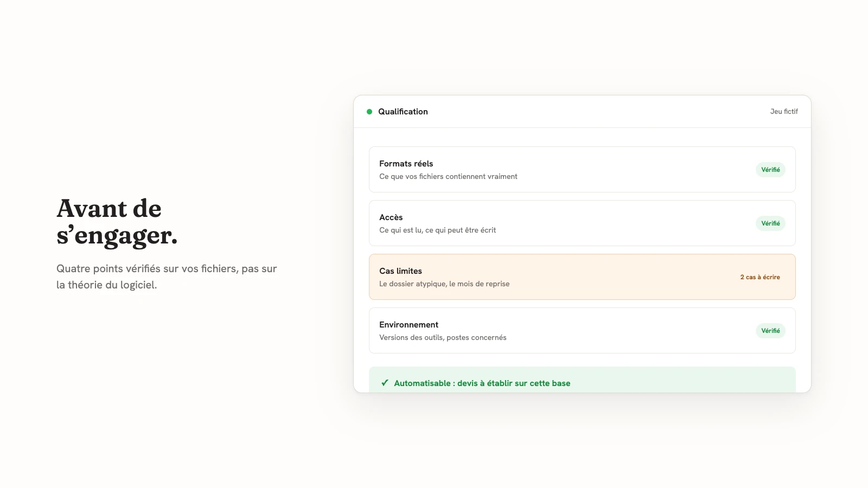Select the highlighted Cas limites card

point(582,277)
